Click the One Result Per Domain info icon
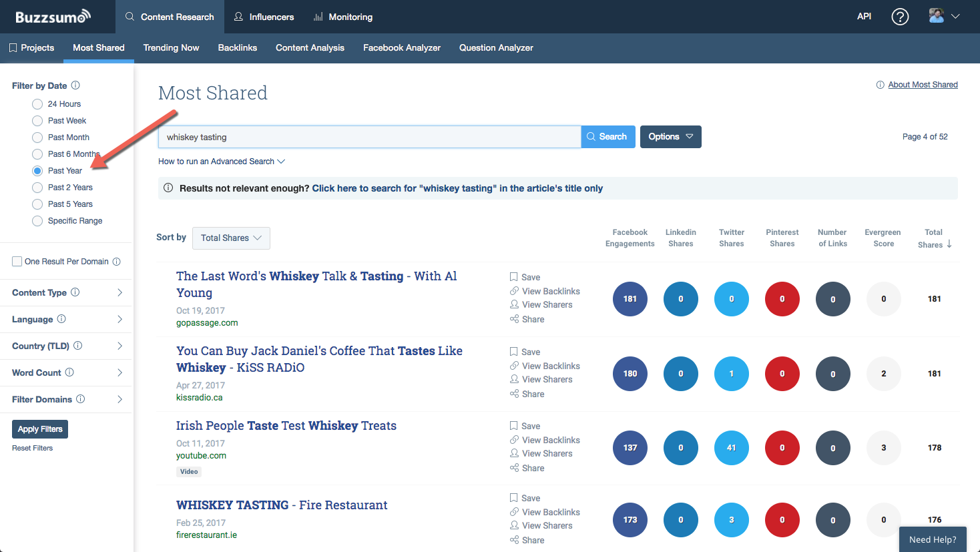Screen dimensions: 980x552 click(117, 262)
